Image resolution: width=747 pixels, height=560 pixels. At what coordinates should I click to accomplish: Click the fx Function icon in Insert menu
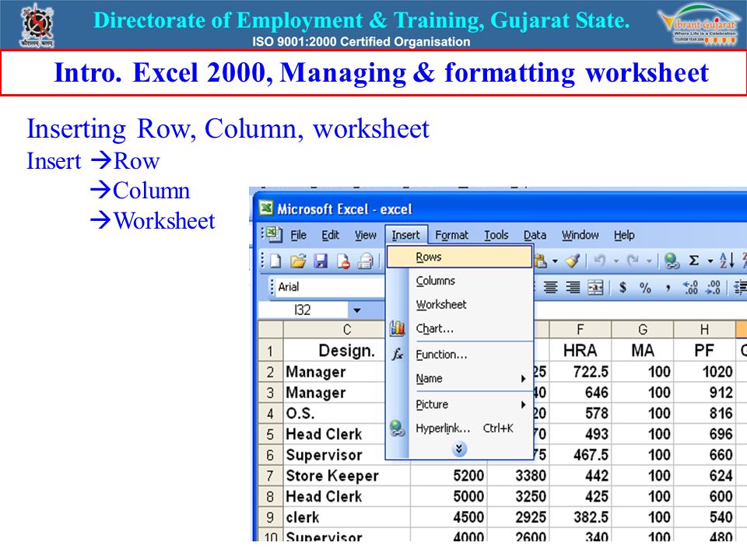point(398,355)
